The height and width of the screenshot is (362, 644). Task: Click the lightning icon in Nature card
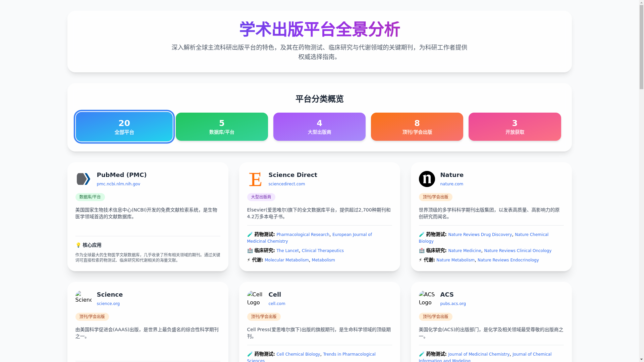click(420, 260)
